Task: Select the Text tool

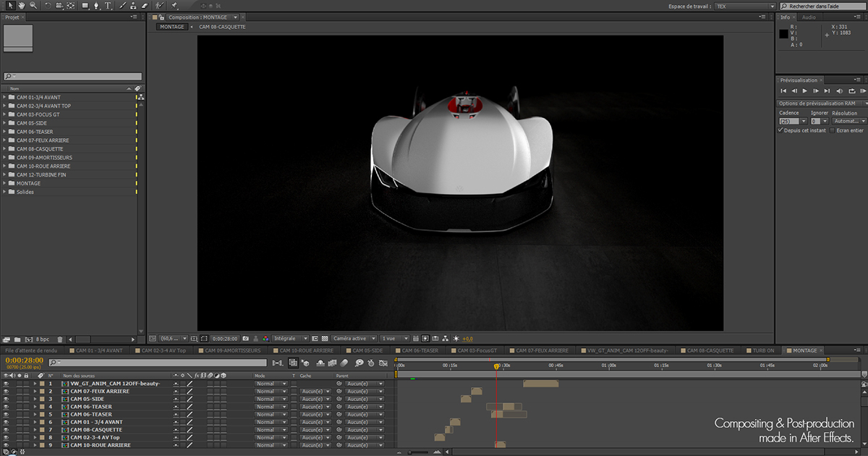Action: (109, 6)
